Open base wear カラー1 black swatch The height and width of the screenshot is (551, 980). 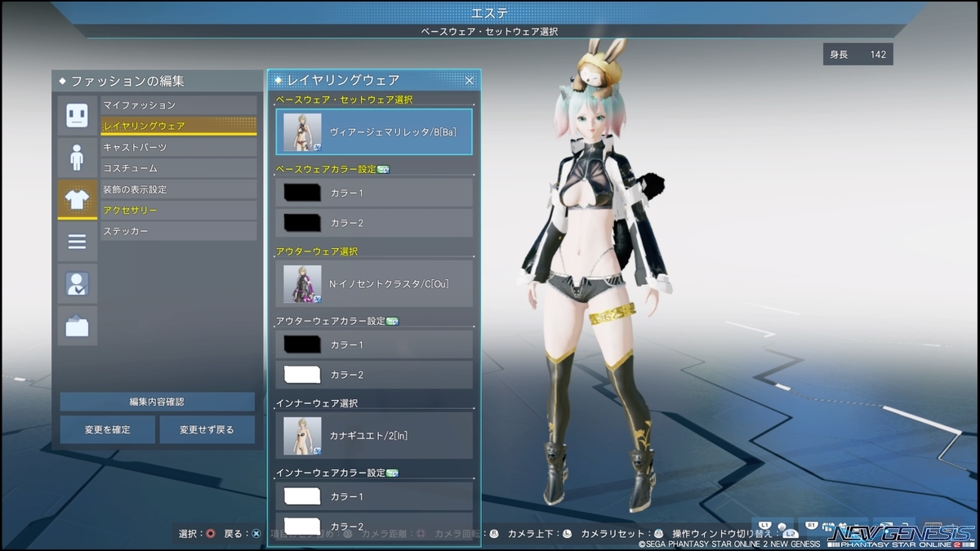click(302, 193)
